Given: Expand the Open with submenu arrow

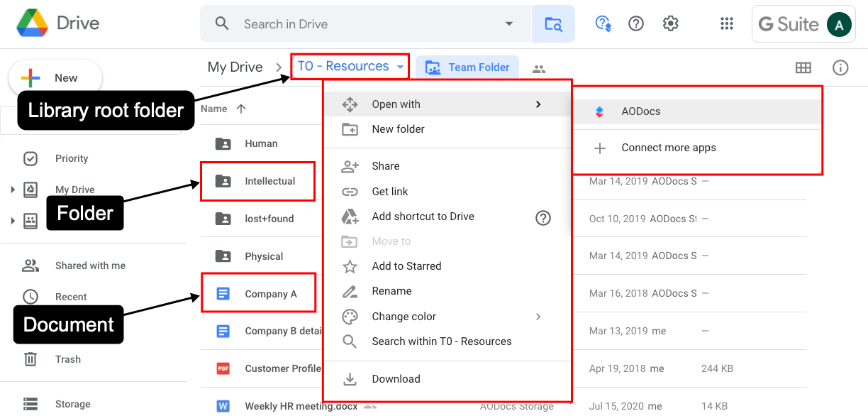Looking at the screenshot, I should click(538, 104).
